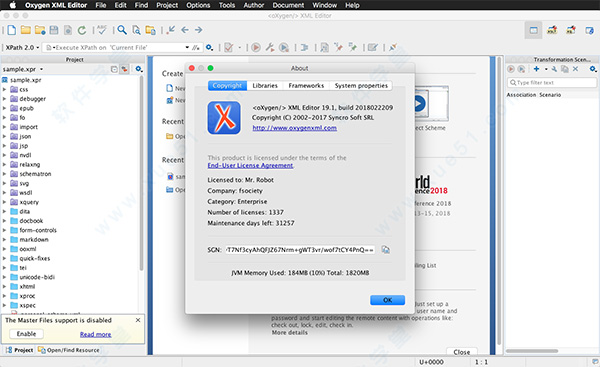Expand the docbook folder
The width and height of the screenshot is (600, 367).
point(5,221)
